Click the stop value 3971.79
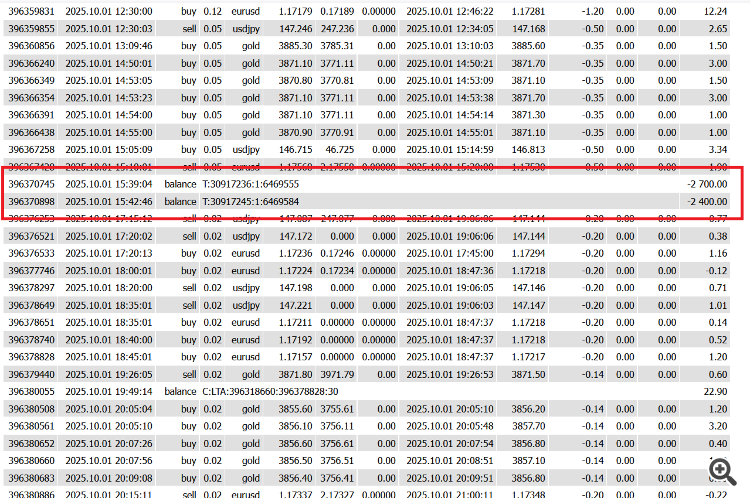The height and width of the screenshot is (498, 750). [337, 374]
